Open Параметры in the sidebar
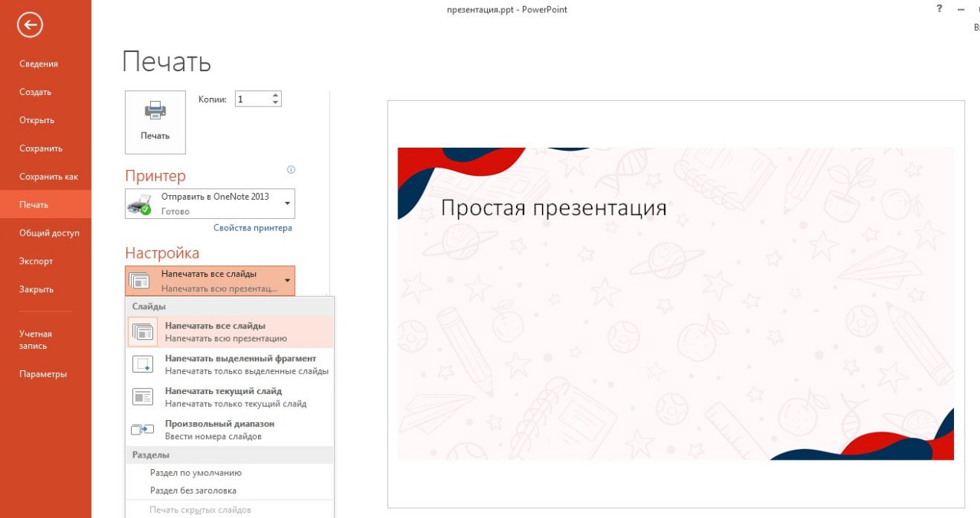This screenshot has width=980, height=518. tap(43, 374)
